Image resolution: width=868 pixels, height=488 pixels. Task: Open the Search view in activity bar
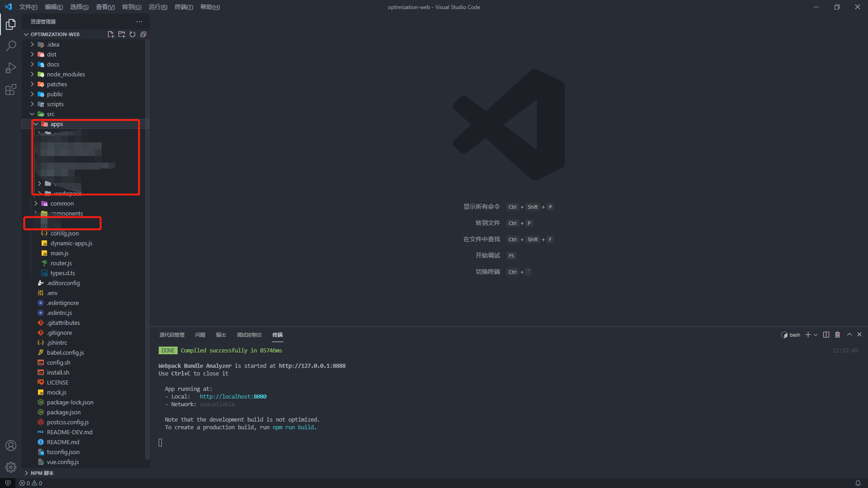point(11,46)
